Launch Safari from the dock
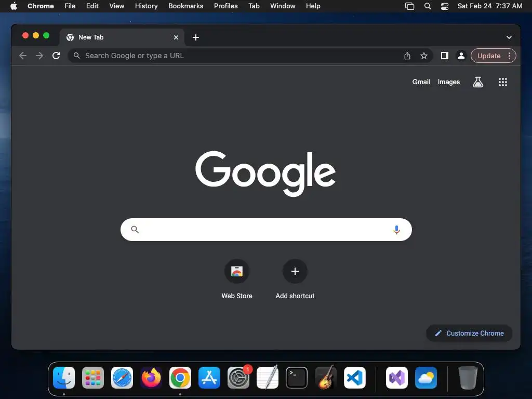 tap(122, 378)
